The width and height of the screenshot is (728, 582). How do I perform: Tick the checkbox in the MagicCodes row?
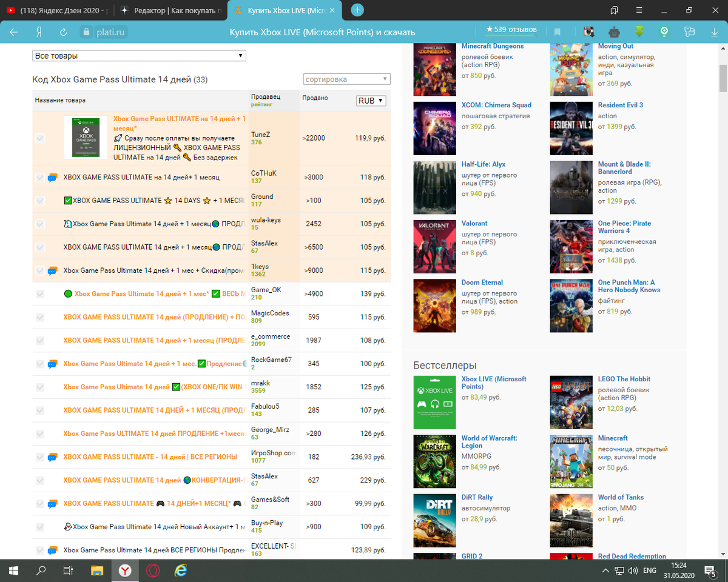[40, 317]
